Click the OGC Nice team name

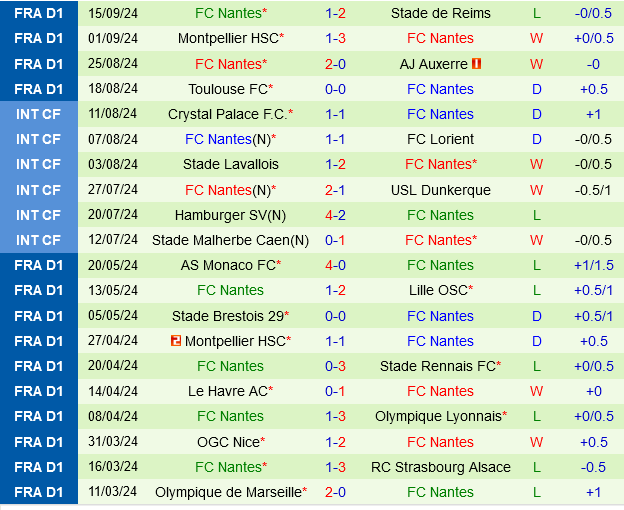point(229,442)
